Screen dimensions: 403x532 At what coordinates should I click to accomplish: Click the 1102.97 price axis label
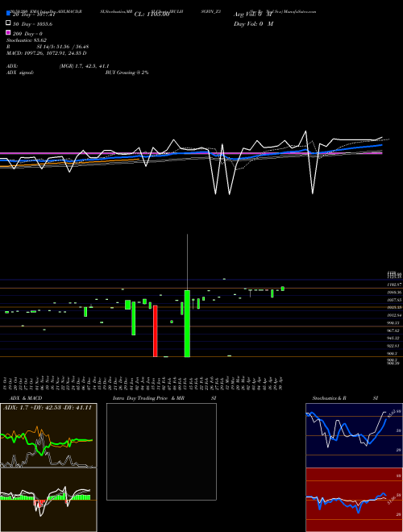click(x=394, y=285)
